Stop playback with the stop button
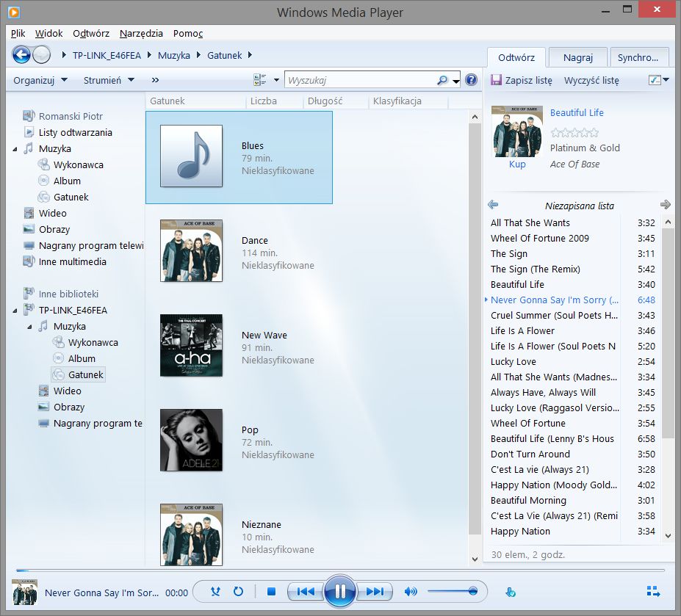Image resolution: width=681 pixels, height=616 pixels. tap(271, 592)
